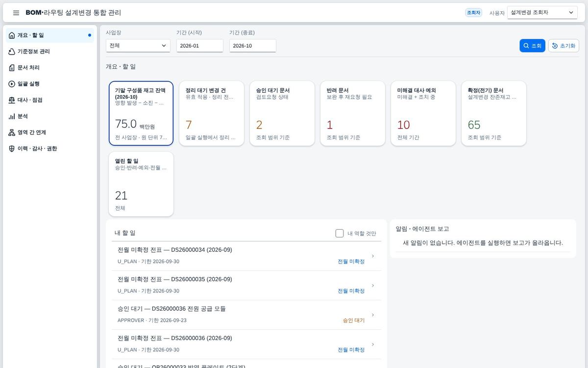Image resolution: width=588 pixels, height=368 pixels.
Task: Open 이력·감사·권한 menu item
Action: click(x=50, y=149)
